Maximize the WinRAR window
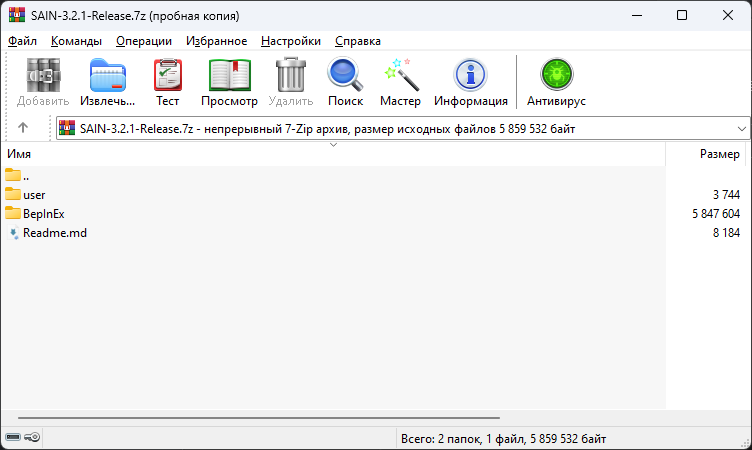 click(x=682, y=15)
